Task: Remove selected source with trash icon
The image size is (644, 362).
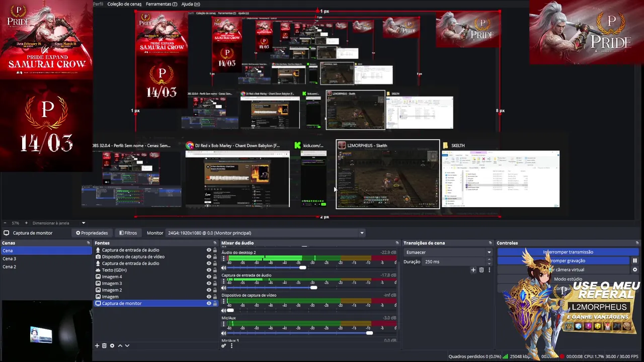Action: click(x=104, y=346)
